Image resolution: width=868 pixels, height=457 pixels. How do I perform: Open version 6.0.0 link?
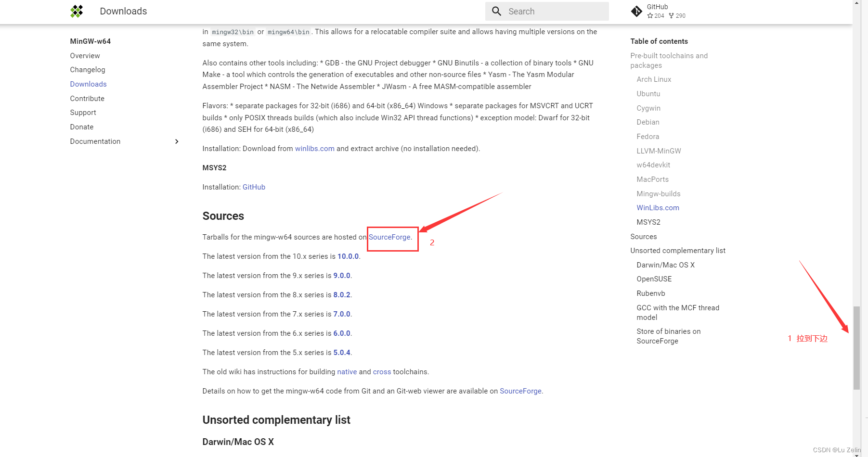pos(342,333)
